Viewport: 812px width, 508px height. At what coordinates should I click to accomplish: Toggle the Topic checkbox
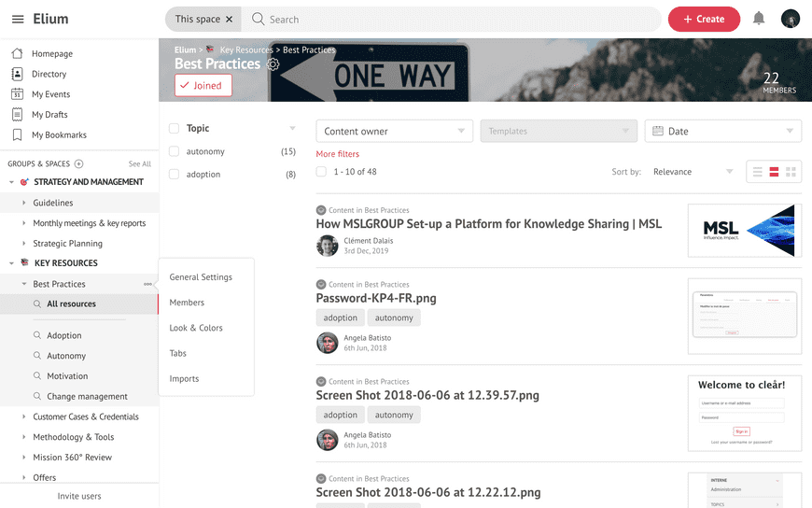pyautogui.click(x=174, y=128)
